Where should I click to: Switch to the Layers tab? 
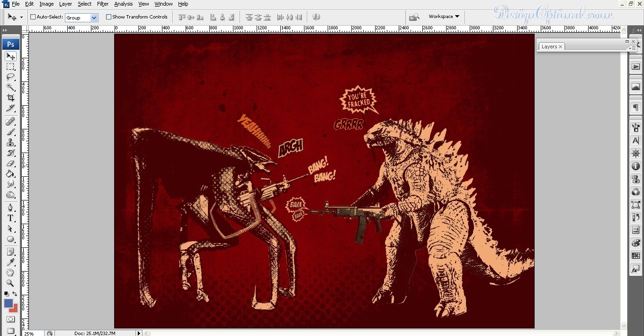(x=549, y=46)
